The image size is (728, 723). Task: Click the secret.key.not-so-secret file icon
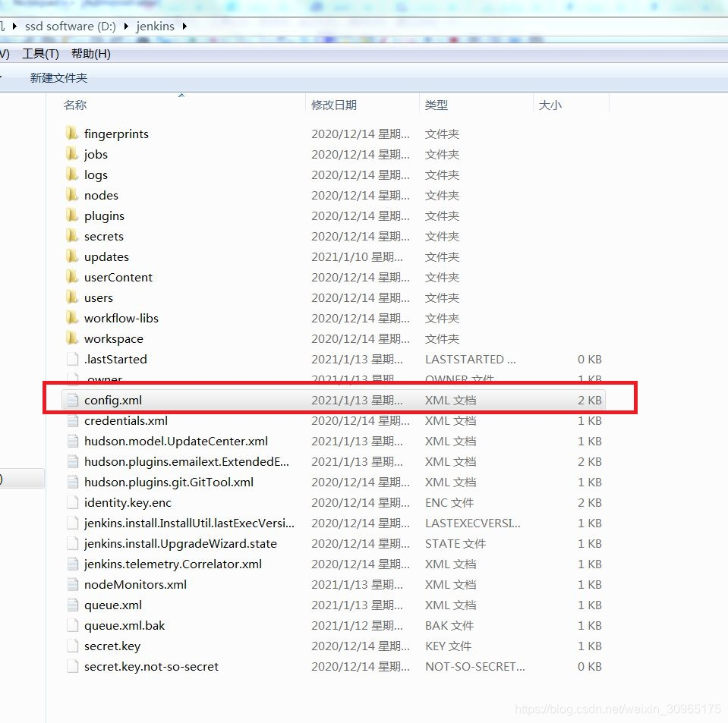pyautogui.click(x=72, y=666)
